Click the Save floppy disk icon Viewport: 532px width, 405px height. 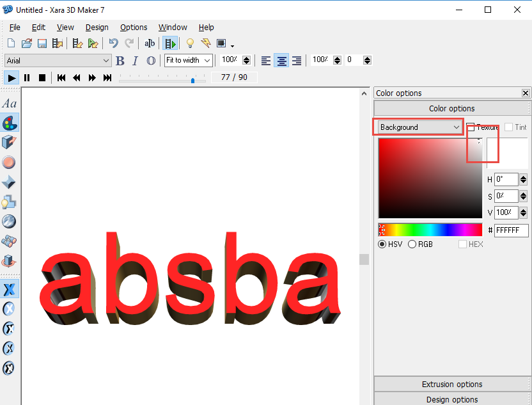42,44
